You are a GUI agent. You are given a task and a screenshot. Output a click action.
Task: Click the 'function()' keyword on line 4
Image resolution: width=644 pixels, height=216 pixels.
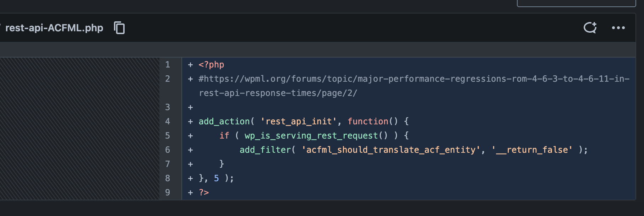pyautogui.click(x=373, y=121)
